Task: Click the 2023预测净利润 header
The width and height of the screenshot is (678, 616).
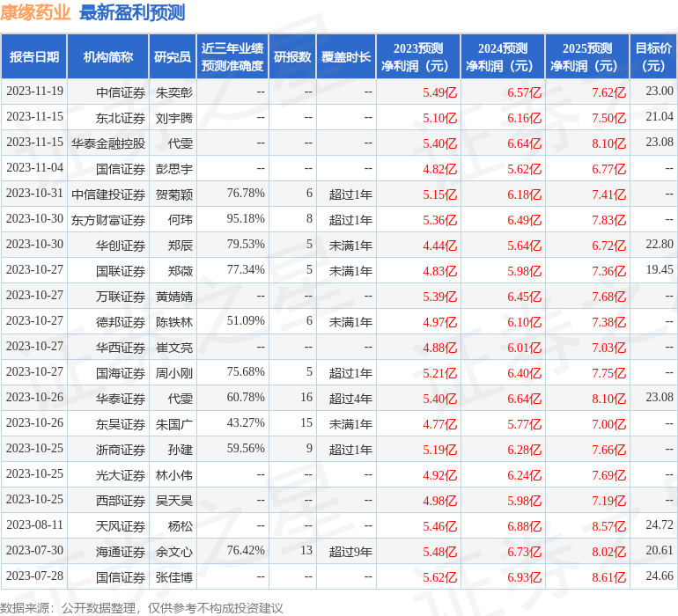Action: [x=418, y=56]
